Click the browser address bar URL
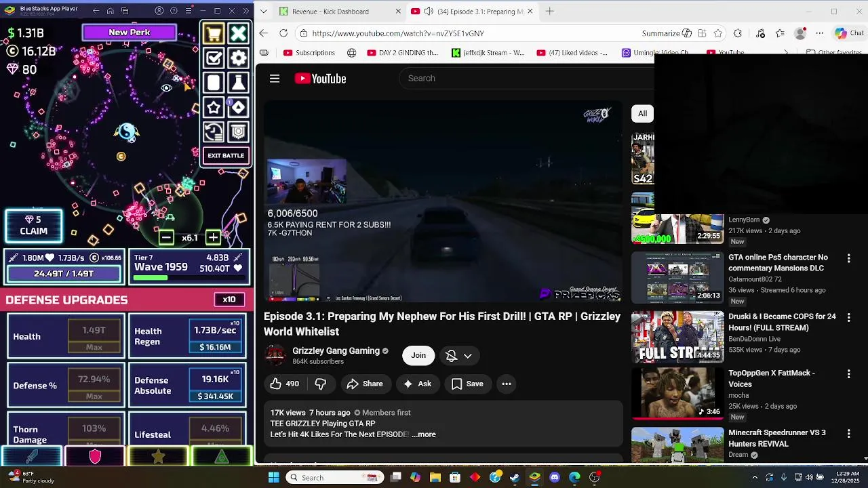Screen dimensions: 868x488 (398, 33)
